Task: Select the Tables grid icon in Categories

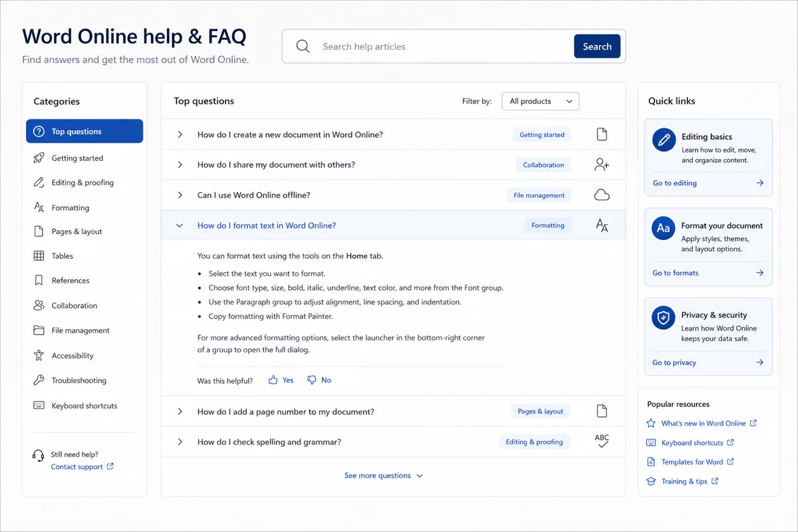Action: coord(39,256)
